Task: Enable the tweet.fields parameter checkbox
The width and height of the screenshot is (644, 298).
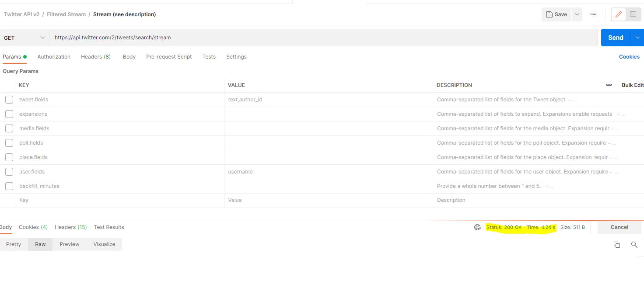Action: pos(9,100)
